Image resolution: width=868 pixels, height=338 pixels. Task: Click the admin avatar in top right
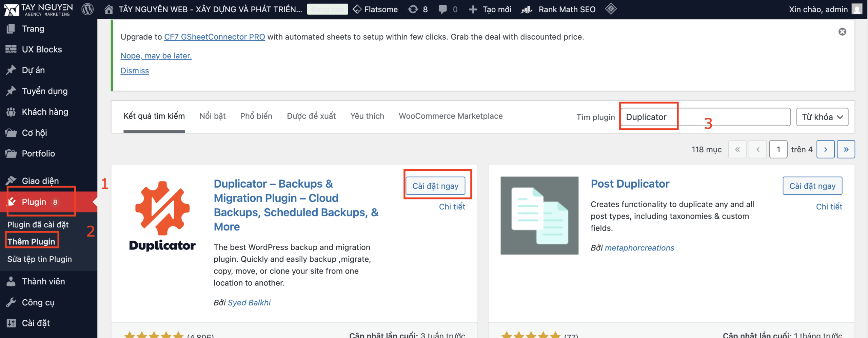tap(857, 9)
